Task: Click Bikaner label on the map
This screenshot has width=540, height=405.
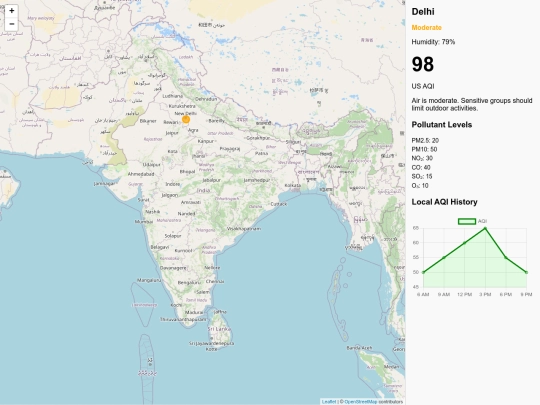Action: click(x=148, y=121)
